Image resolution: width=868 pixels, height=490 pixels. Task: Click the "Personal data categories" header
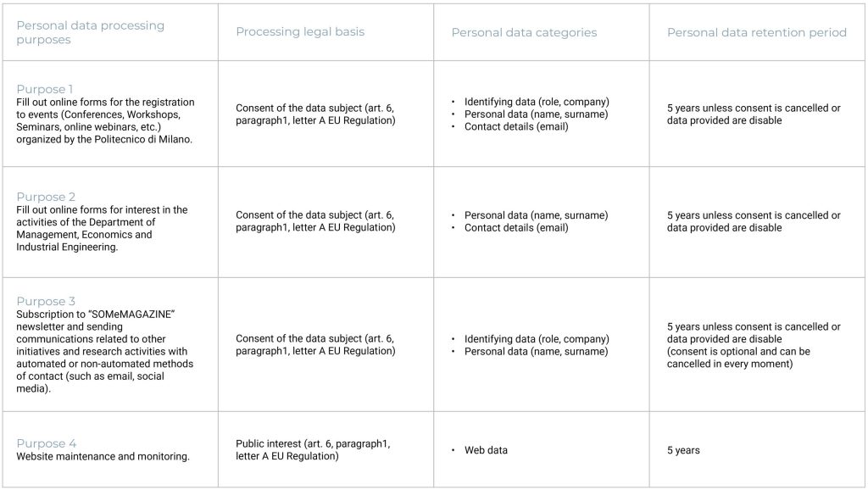pos(524,32)
